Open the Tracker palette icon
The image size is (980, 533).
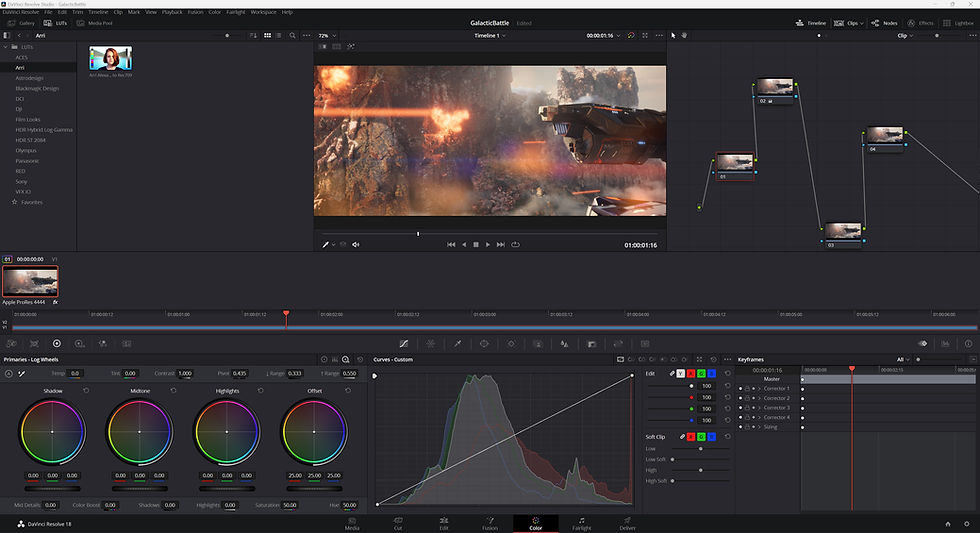point(511,344)
